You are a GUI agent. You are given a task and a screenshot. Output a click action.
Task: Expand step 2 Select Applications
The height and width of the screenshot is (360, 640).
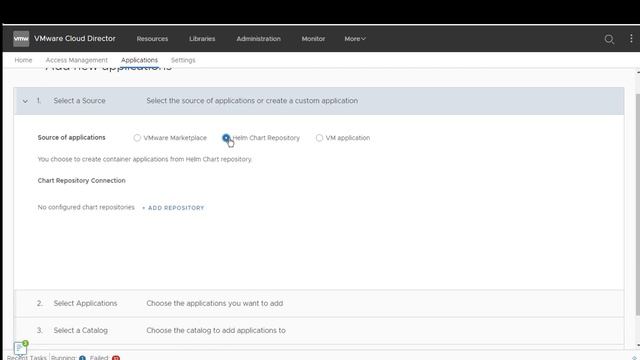[x=319, y=303]
